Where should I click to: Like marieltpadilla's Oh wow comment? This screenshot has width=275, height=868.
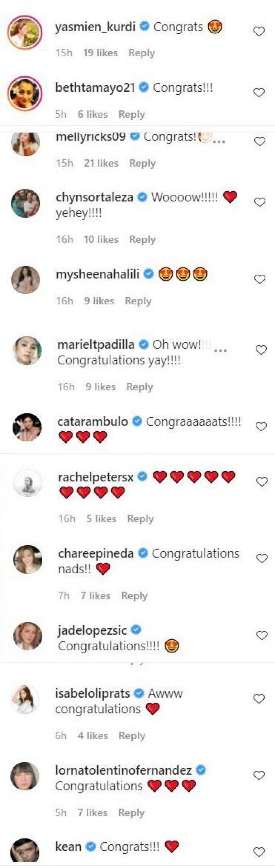click(x=261, y=350)
